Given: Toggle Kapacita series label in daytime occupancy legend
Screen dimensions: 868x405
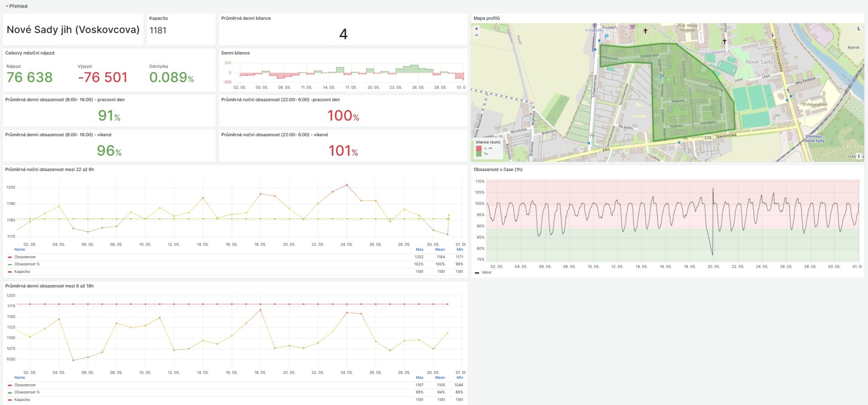Looking at the screenshot, I should (x=22, y=400).
